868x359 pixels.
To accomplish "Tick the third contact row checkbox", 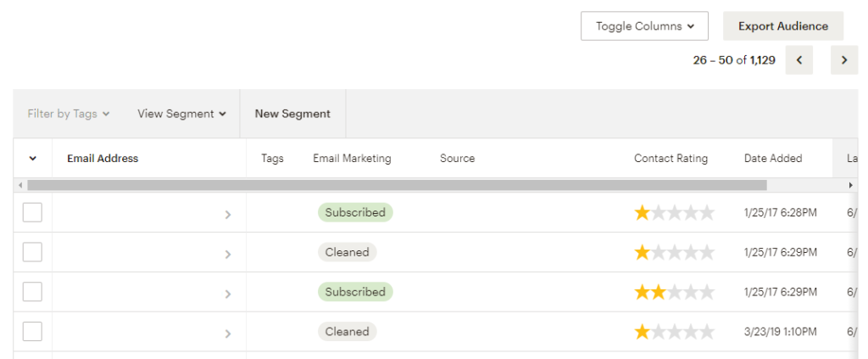I will click(32, 292).
